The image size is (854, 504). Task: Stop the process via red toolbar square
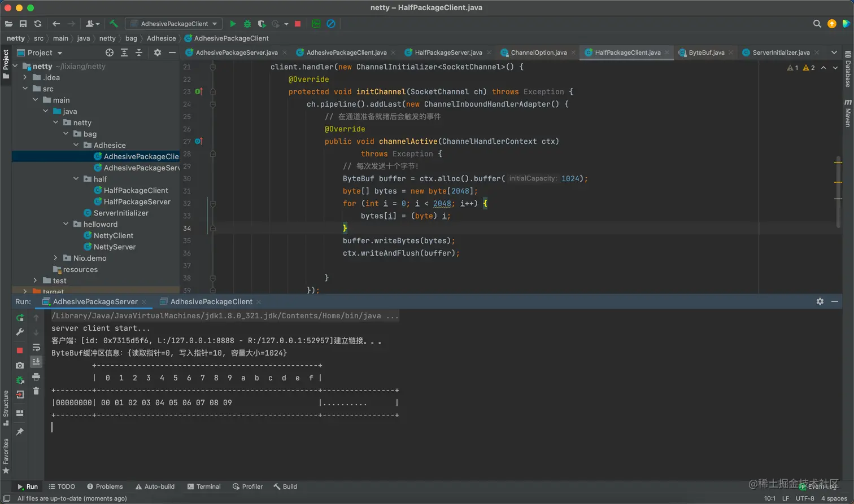(298, 24)
